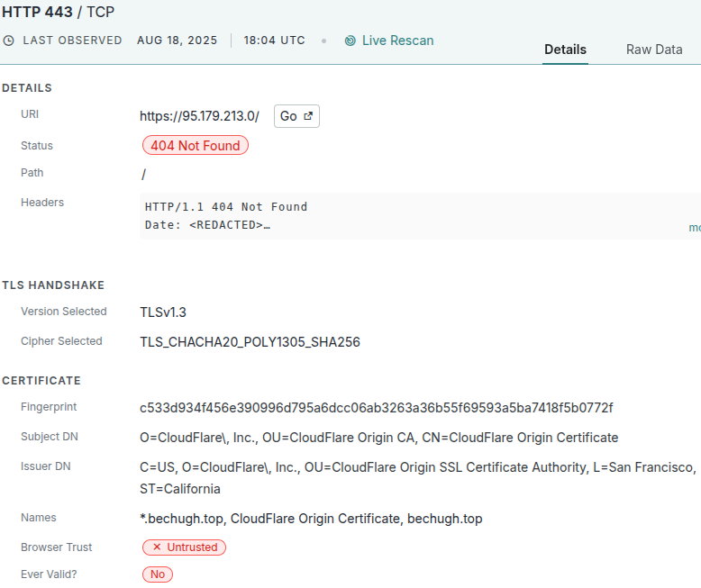Select the Details tab
This screenshot has width=701, height=588.
click(x=565, y=50)
